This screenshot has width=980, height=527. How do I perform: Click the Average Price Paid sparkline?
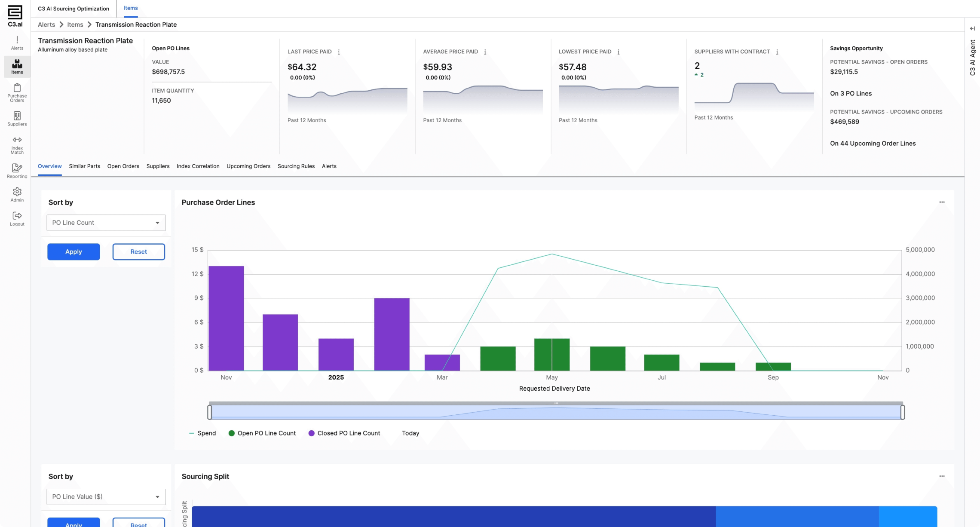483,100
